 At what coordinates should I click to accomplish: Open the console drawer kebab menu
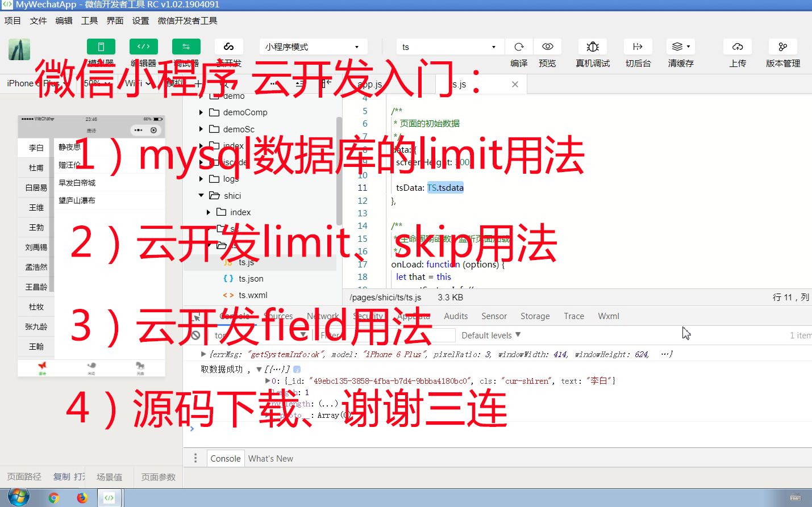coord(195,458)
